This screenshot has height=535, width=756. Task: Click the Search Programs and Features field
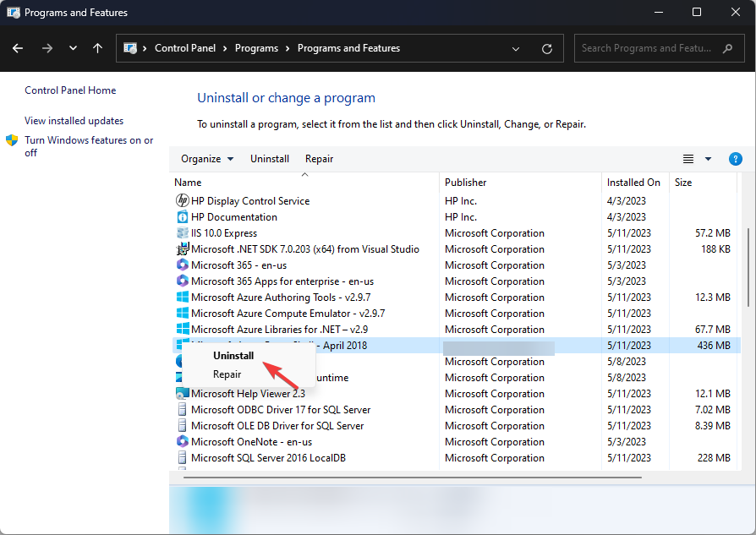click(x=647, y=49)
